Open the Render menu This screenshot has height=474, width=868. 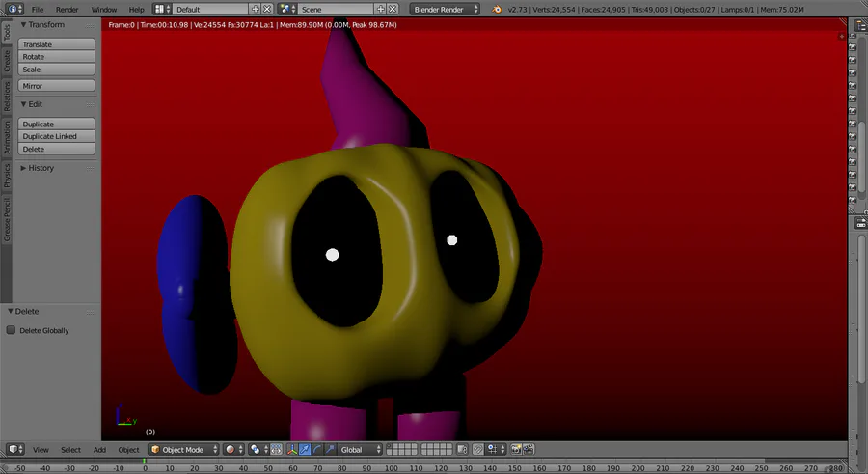point(67,10)
